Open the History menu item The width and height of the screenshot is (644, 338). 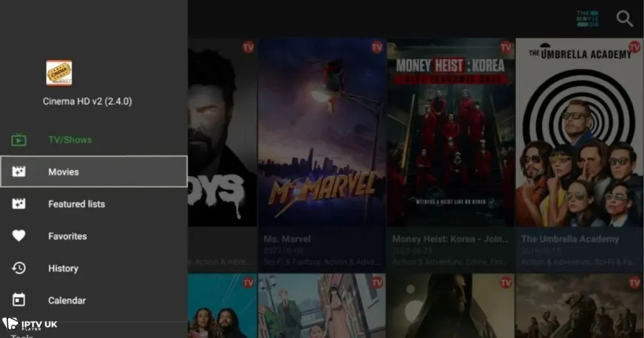[x=94, y=268]
